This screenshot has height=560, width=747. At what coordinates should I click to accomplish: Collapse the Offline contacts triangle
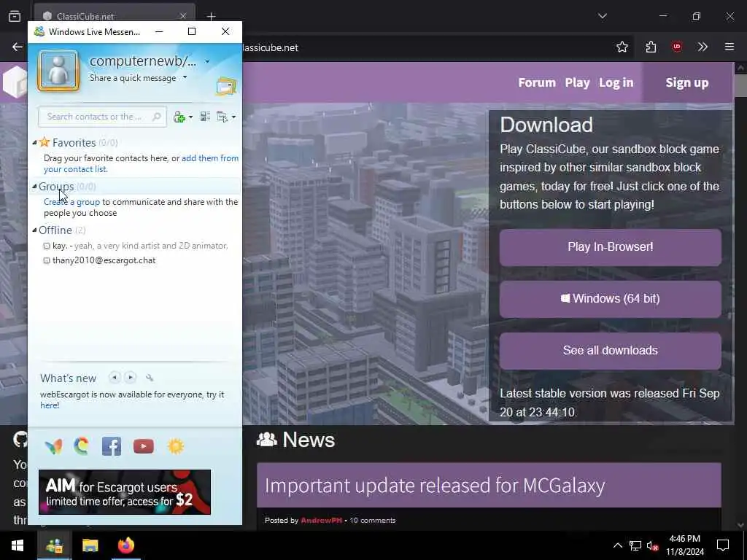(34, 230)
